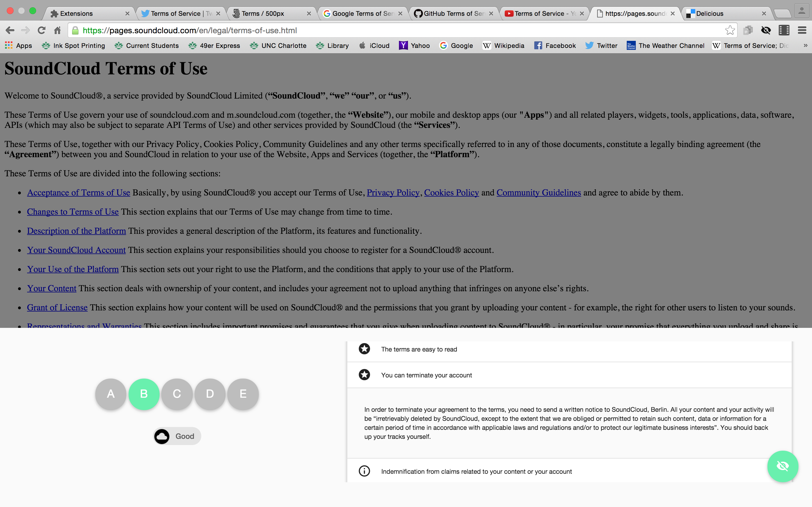Click the crossed-eye extension icon in toolbar

coord(766,30)
